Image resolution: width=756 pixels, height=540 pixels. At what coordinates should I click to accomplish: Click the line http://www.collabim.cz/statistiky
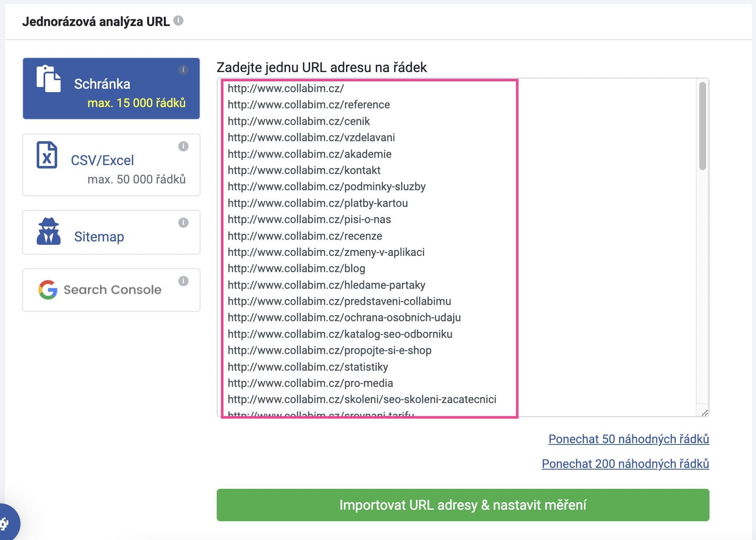tap(308, 367)
